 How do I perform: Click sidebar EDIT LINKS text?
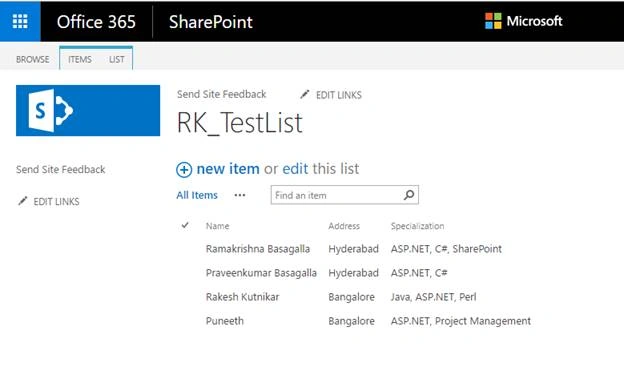[x=56, y=202]
